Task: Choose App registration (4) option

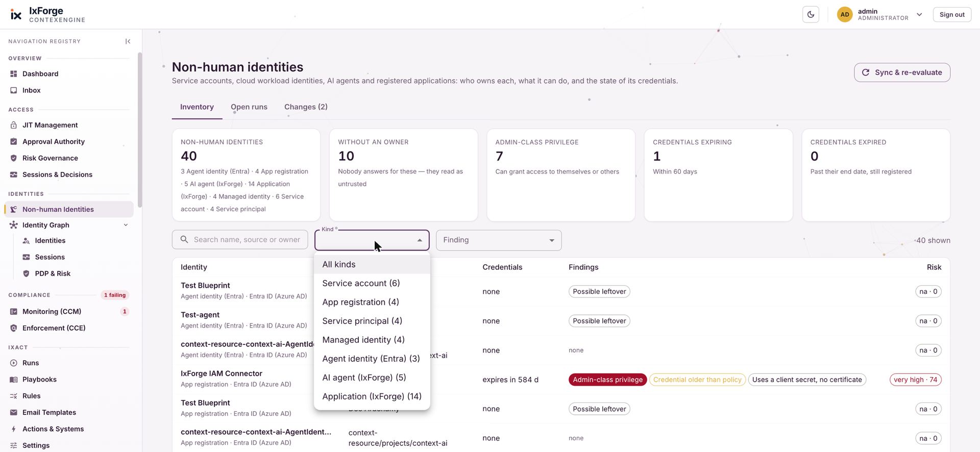Action: pos(372,302)
